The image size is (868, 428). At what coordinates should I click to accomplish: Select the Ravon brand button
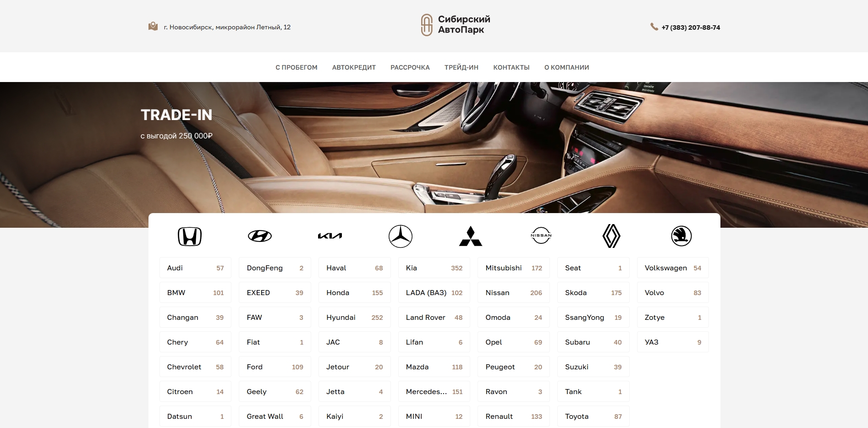coord(514,391)
